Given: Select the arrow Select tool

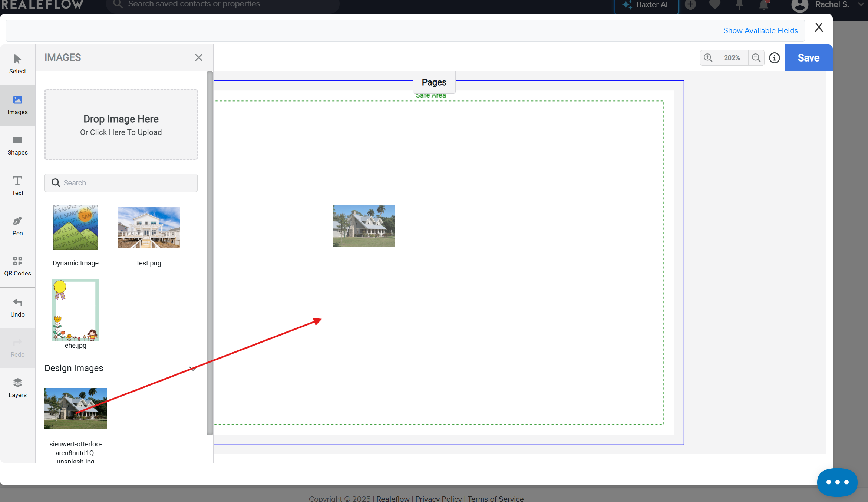Looking at the screenshot, I should pyautogui.click(x=17, y=64).
